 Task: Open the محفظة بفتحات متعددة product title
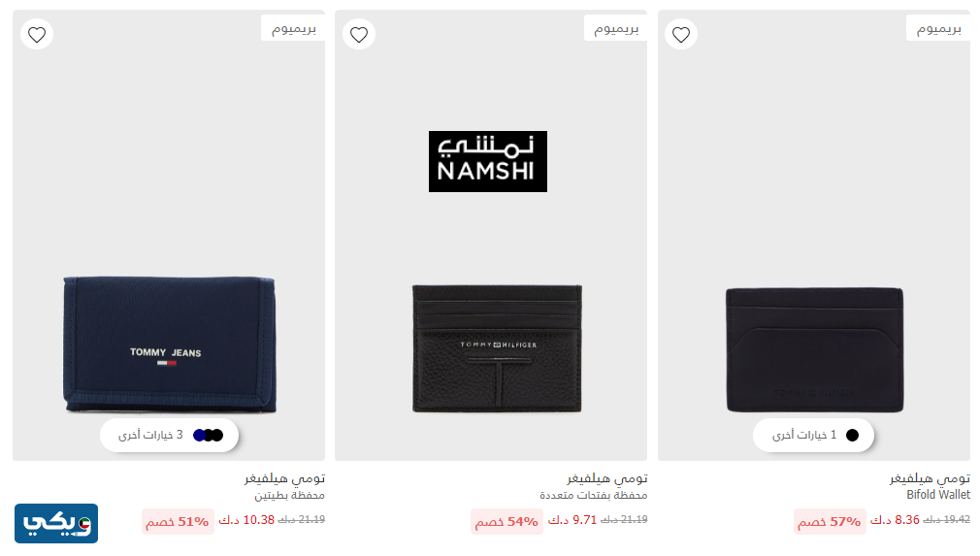click(x=593, y=495)
